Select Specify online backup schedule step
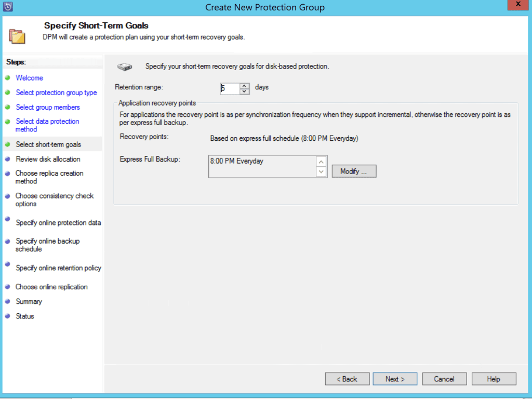The width and height of the screenshot is (532, 399). 47,245
